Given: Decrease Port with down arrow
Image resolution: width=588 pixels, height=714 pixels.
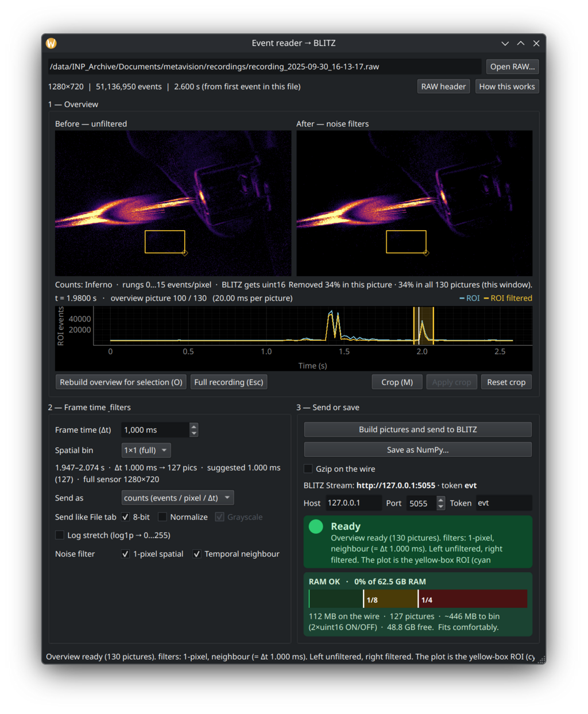Looking at the screenshot, I should pos(441,507).
